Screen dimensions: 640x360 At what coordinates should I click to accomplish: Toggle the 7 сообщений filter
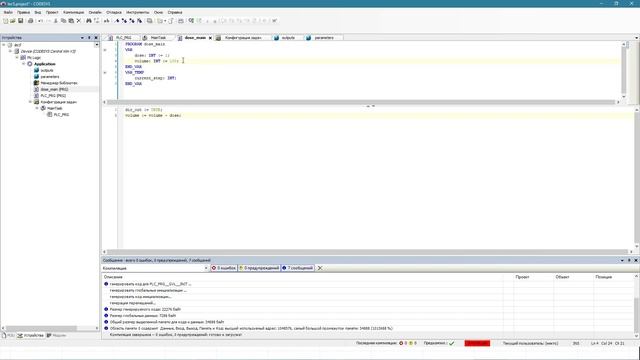click(x=298, y=268)
